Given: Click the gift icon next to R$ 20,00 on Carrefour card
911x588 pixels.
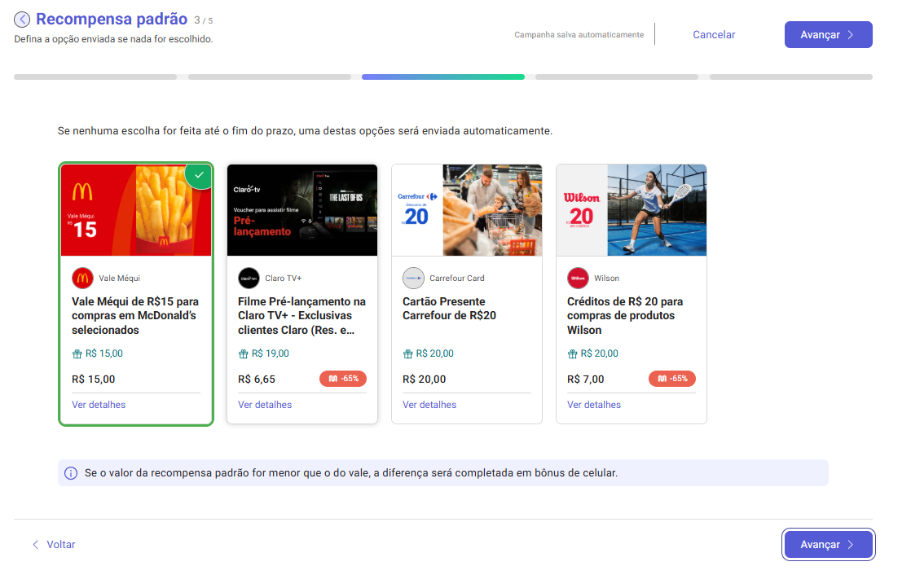Looking at the screenshot, I should pos(407,354).
